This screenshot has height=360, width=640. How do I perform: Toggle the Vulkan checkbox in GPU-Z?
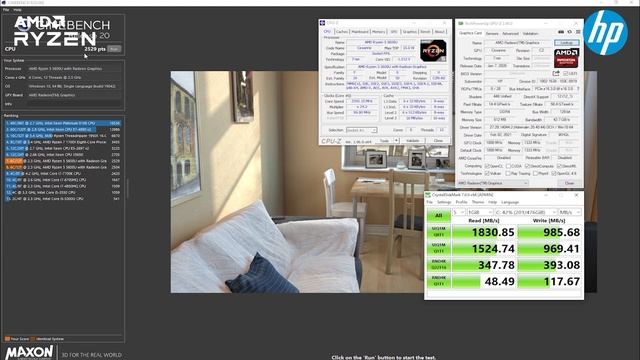click(x=487, y=173)
